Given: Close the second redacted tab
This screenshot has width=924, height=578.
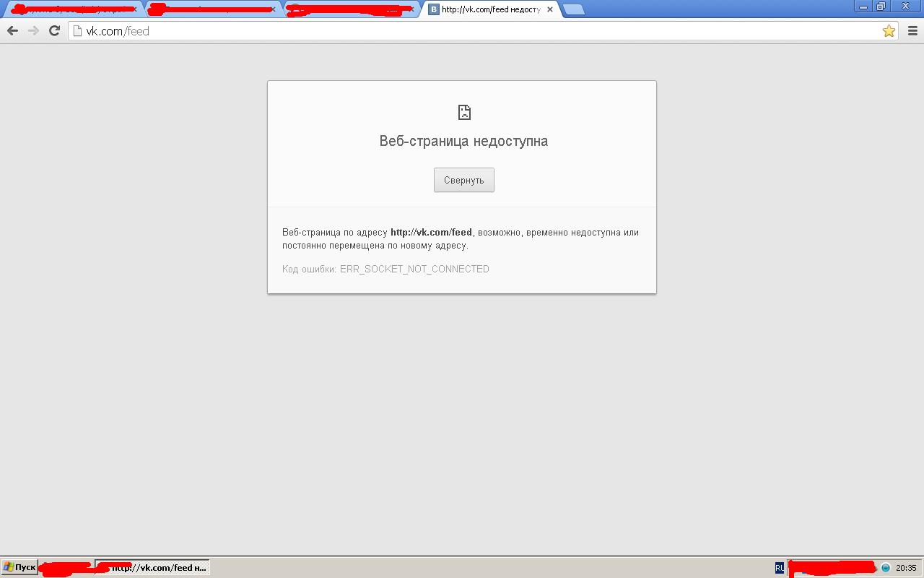Looking at the screenshot, I should pyautogui.click(x=273, y=9).
